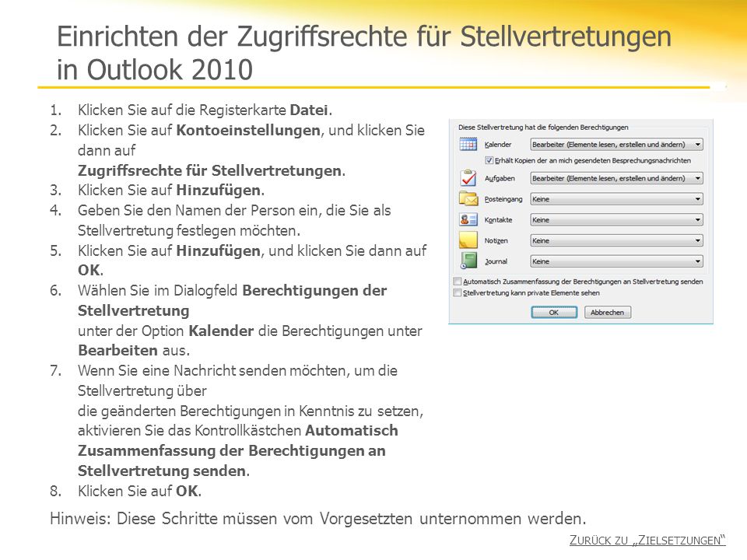Click the Kalender label text

[x=498, y=145]
